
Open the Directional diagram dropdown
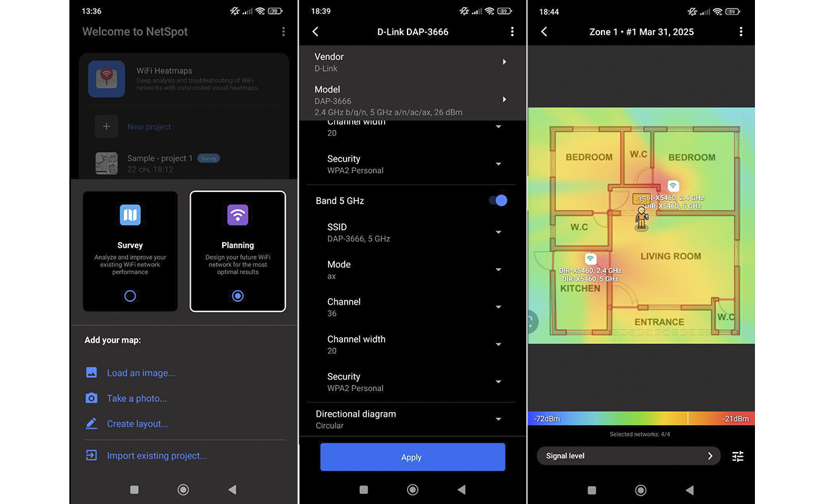tap(498, 419)
